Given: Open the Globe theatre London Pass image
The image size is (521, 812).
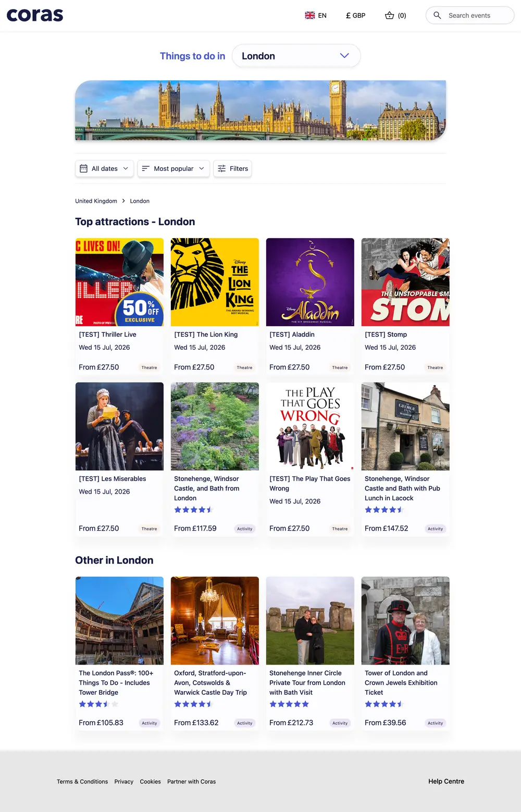Looking at the screenshot, I should pyautogui.click(x=119, y=621).
